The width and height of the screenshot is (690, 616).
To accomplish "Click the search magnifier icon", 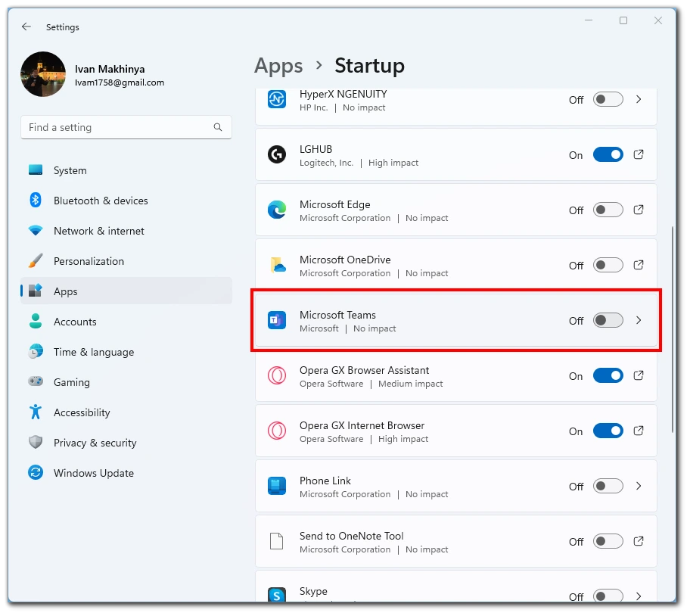I will (217, 127).
